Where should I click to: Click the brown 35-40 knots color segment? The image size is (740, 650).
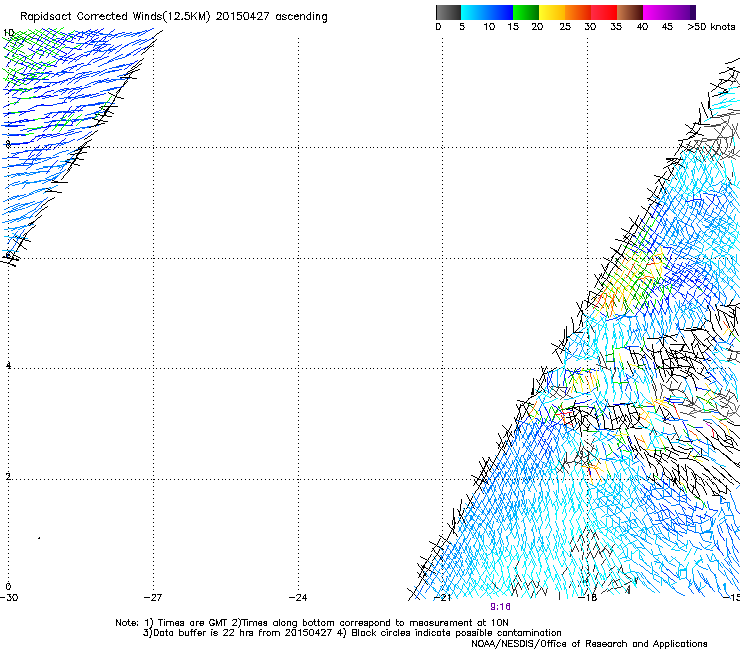(x=630, y=12)
